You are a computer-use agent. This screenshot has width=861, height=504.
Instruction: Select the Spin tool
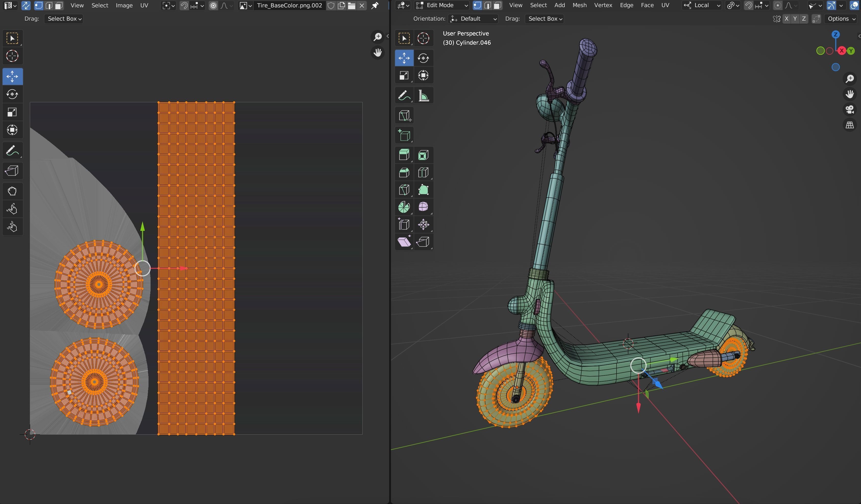[x=404, y=207]
